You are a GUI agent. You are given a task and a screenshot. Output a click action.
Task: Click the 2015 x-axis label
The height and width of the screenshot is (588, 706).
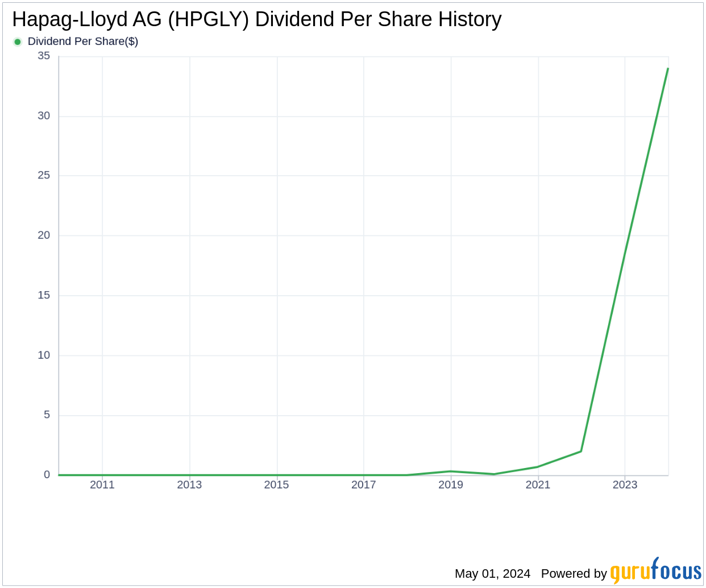[276, 485]
